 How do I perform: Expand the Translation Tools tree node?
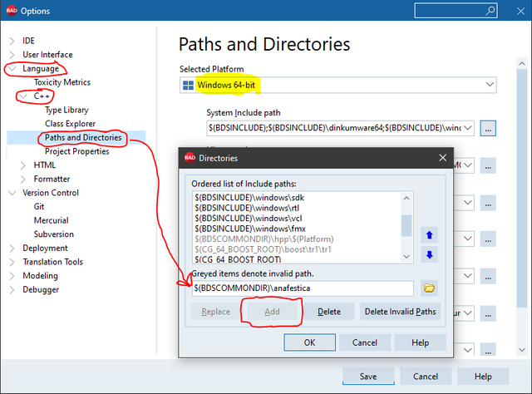click(12, 262)
